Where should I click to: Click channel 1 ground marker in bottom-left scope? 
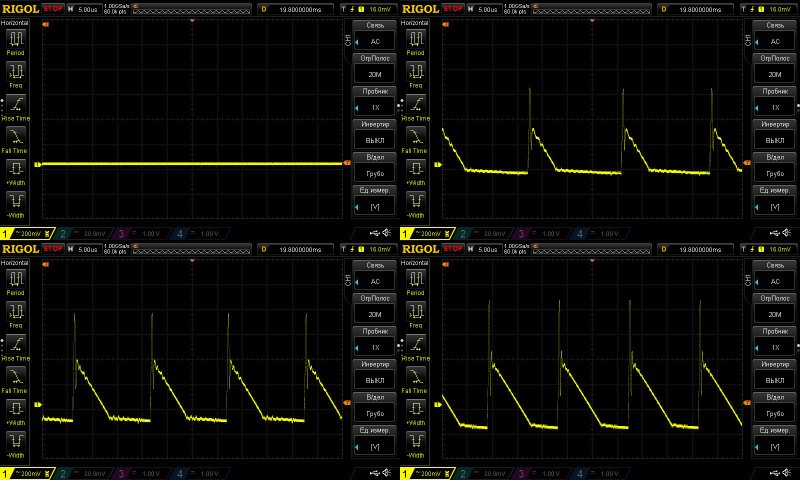tap(37, 405)
